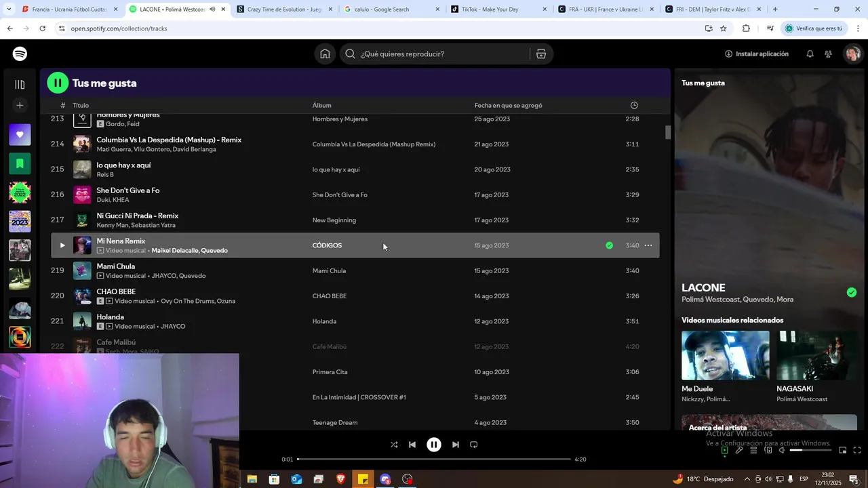Select the Holanda track row
868x488 pixels.
355,321
